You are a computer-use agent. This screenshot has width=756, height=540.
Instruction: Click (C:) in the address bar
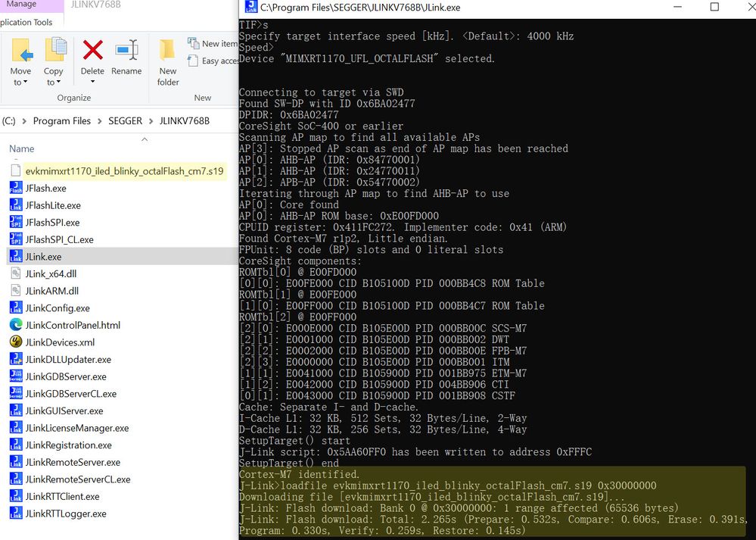8,121
